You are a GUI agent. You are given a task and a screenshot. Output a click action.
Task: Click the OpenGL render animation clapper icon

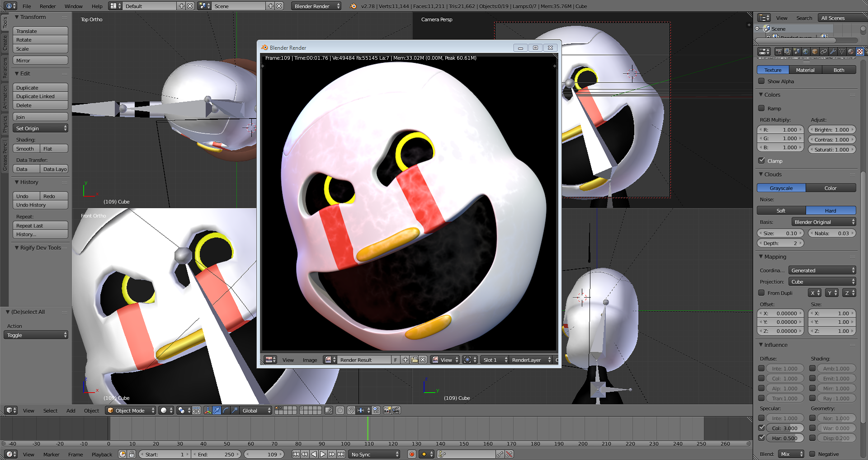(396, 410)
